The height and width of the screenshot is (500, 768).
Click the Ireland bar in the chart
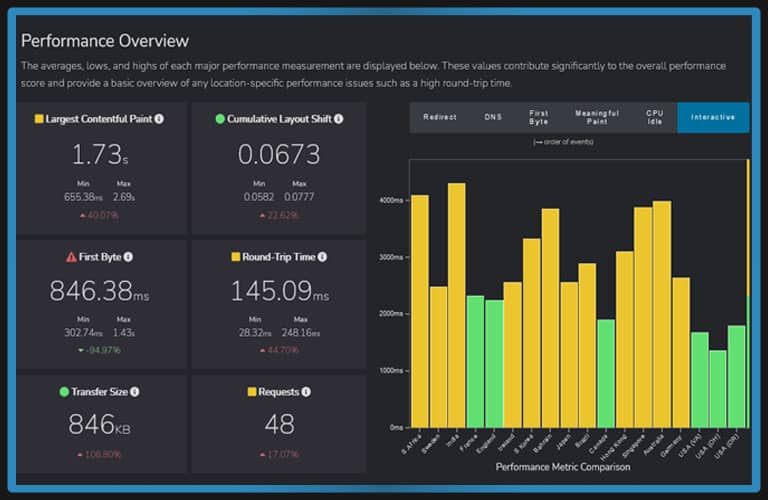(513, 355)
